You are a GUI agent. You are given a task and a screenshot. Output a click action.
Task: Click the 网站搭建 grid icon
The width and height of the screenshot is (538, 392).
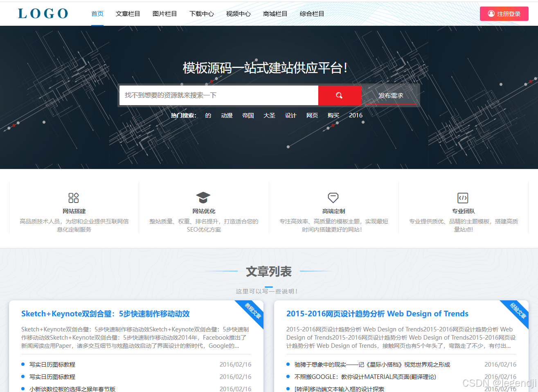point(74,198)
